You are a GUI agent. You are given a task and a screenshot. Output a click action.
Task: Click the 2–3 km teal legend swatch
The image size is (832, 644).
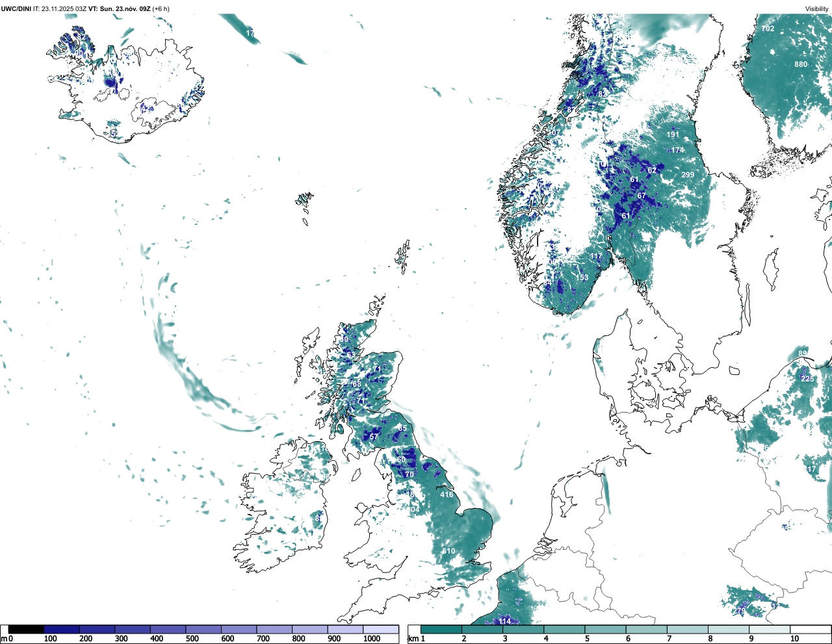coord(482,629)
